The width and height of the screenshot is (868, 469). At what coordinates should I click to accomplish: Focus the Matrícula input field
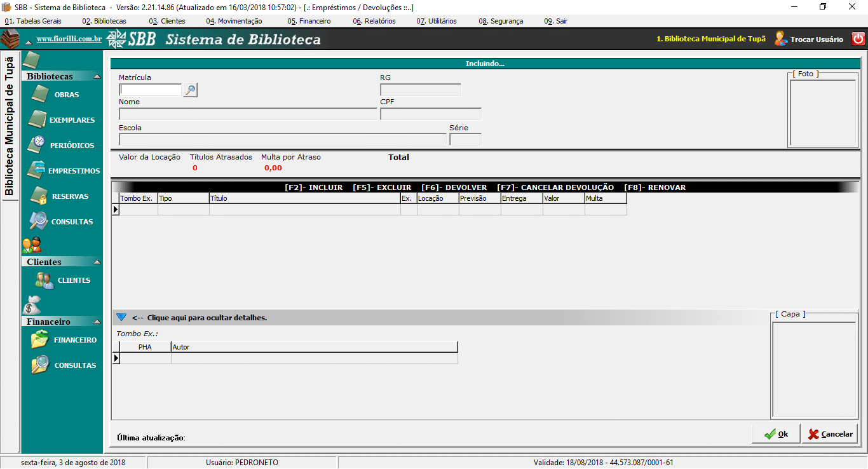(x=151, y=90)
